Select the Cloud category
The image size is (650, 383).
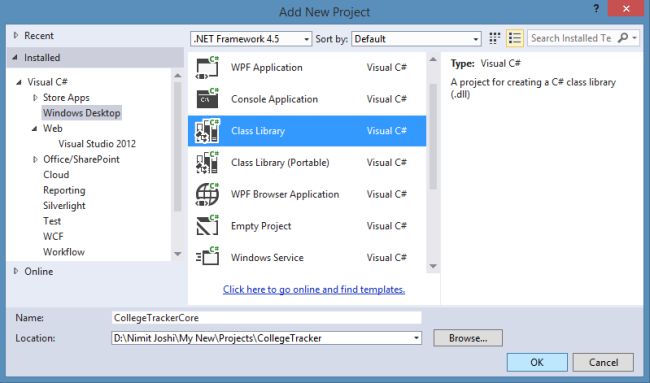click(x=56, y=175)
